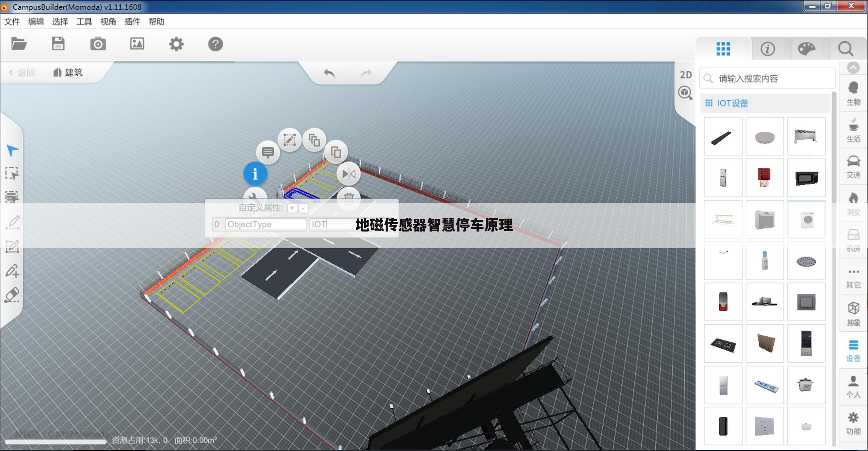Take a screenshot with the camera icon
This screenshot has height=451, width=868.
point(98,44)
